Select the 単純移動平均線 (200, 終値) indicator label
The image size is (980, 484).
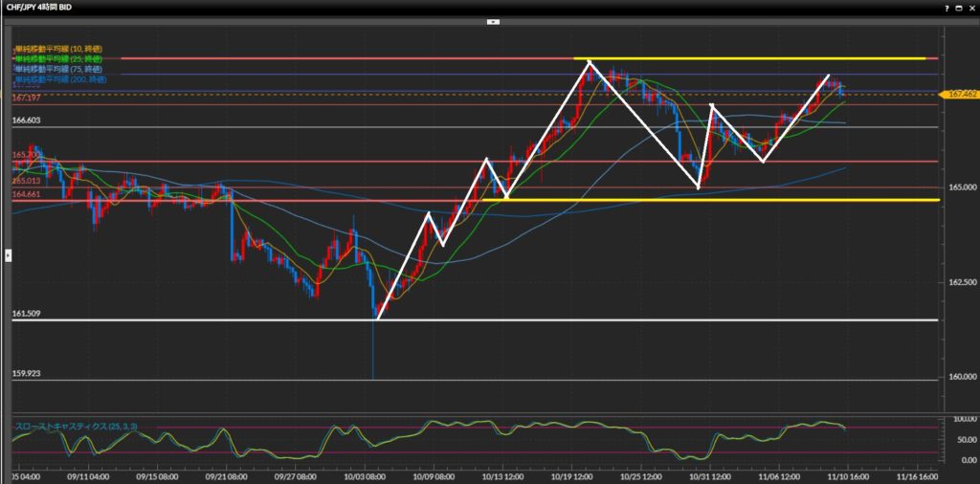[x=60, y=80]
